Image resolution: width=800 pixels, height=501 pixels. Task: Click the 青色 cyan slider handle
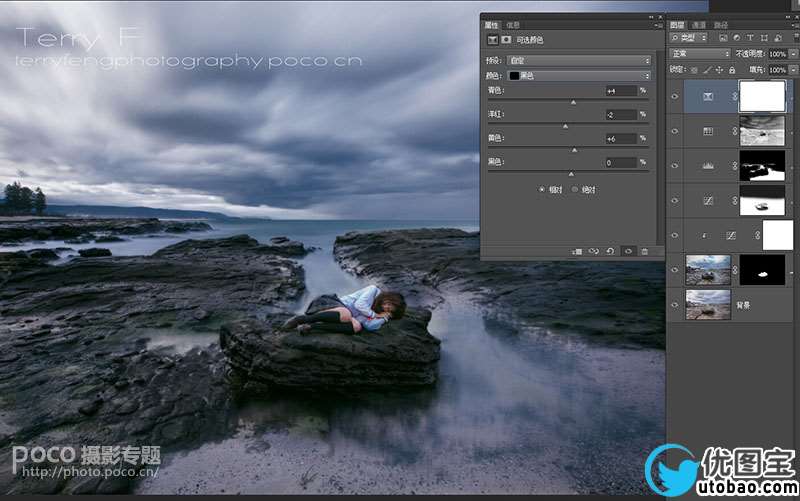573,103
